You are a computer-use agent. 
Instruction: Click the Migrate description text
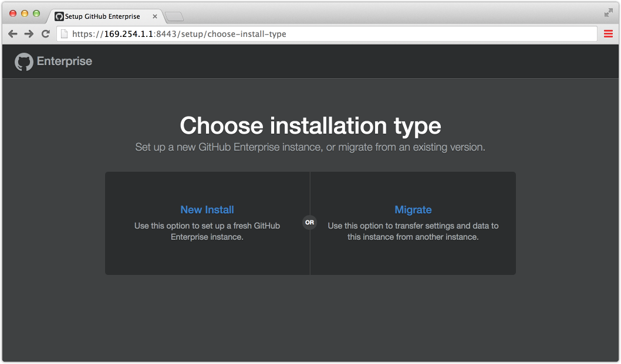click(413, 232)
